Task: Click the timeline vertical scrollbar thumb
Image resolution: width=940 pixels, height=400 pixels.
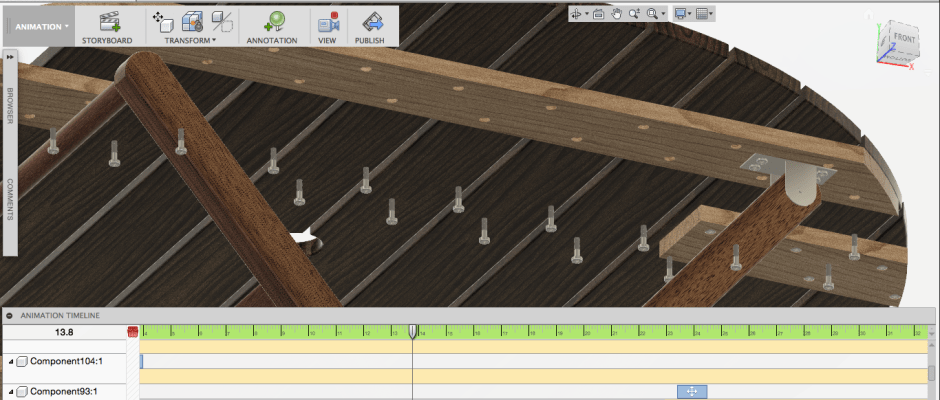Action: coord(932,373)
